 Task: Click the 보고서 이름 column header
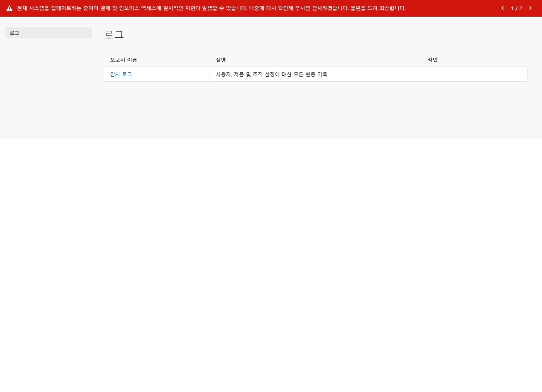(123, 60)
